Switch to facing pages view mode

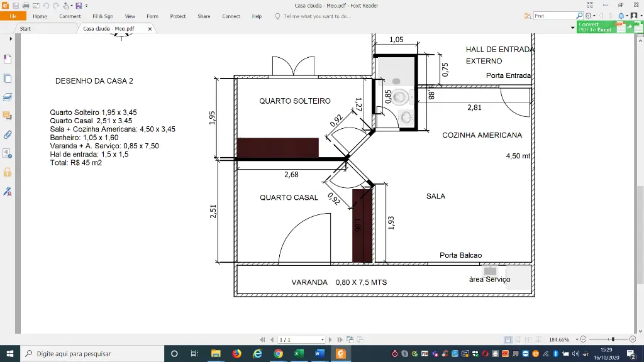coord(528,340)
